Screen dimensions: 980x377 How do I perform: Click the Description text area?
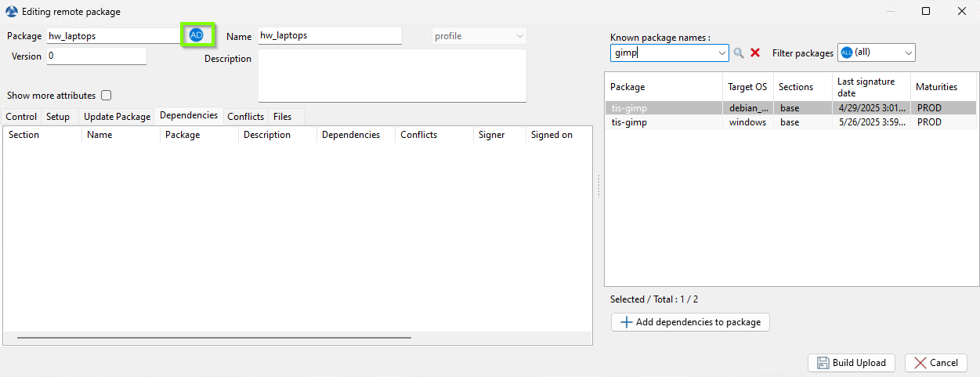[392, 75]
